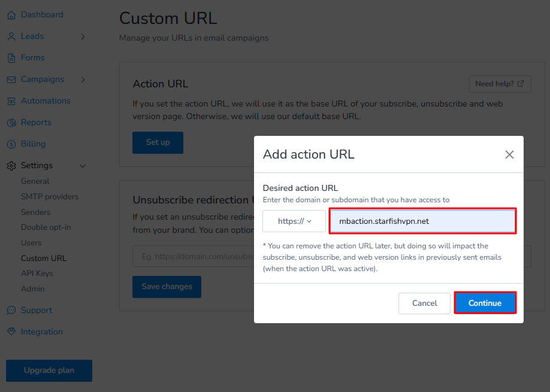
Task: Go to Senders settings
Action: [x=36, y=212]
